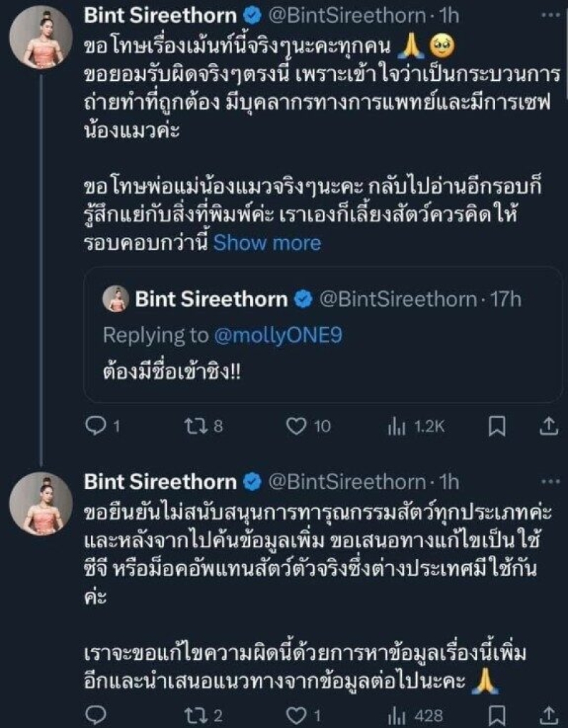Open second tweet's profile avatar

point(41,504)
